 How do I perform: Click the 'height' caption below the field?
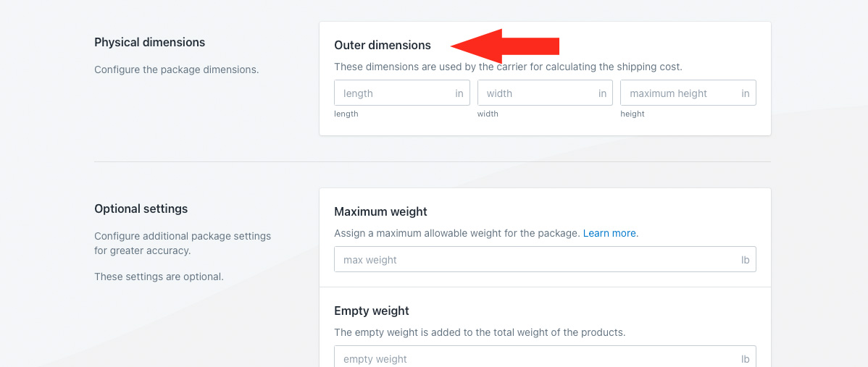point(633,114)
